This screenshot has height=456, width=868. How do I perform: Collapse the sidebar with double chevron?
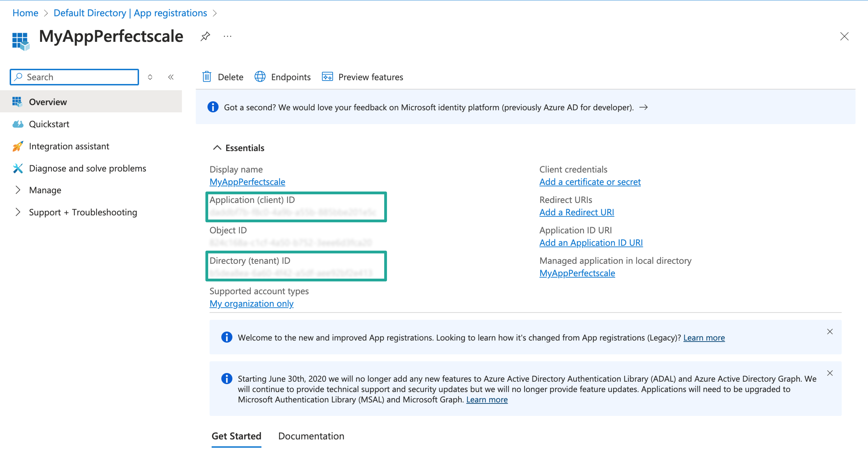point(171,77)
